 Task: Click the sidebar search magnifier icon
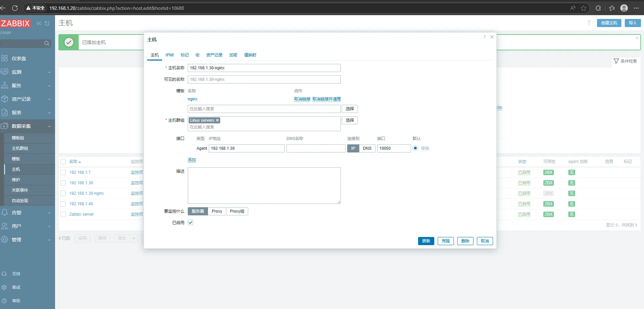[x=47, y=43]
